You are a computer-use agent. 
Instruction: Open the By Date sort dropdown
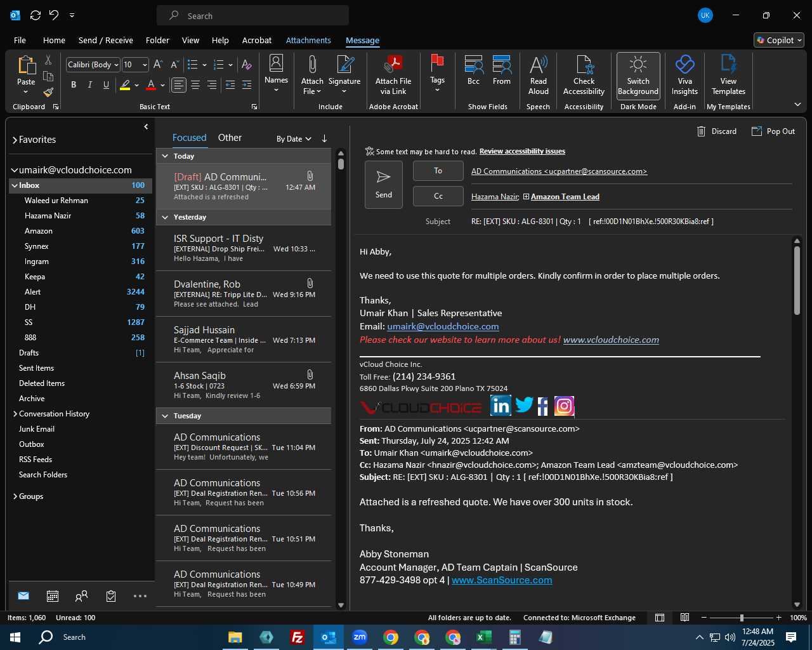click(294, 139)
